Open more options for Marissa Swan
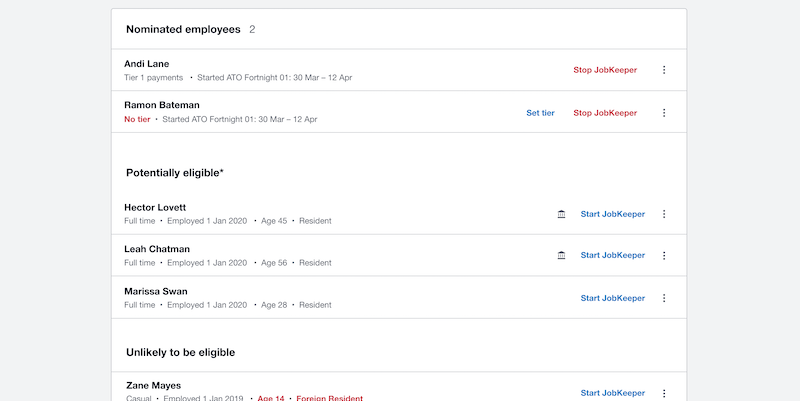800x401 pixels. tap(664, 298)
